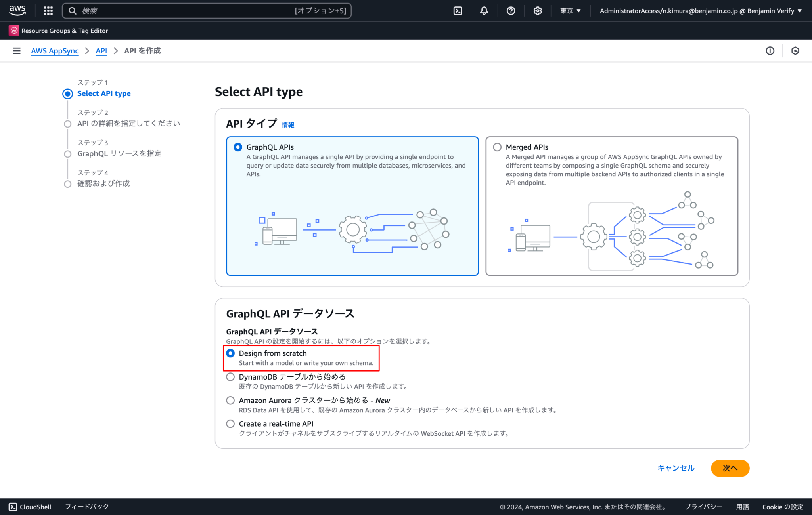Open the notifications bell
This screenshot has width=812, height=515.
484,11
